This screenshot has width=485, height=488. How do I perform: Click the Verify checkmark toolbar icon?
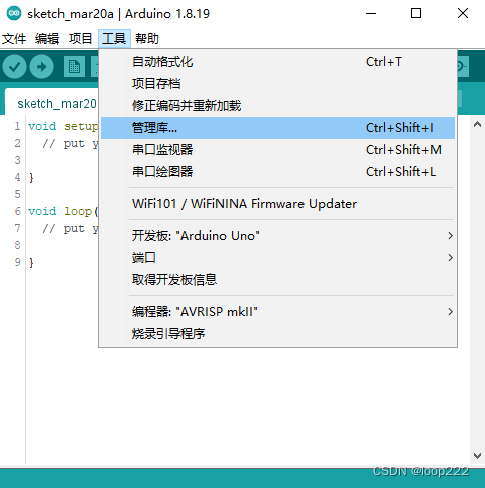point(14,67)
